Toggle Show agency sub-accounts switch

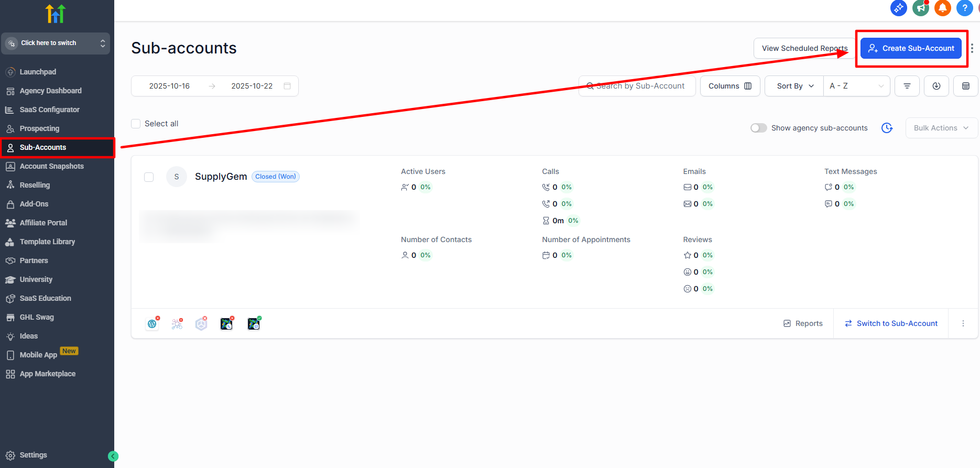click(758, 128)
